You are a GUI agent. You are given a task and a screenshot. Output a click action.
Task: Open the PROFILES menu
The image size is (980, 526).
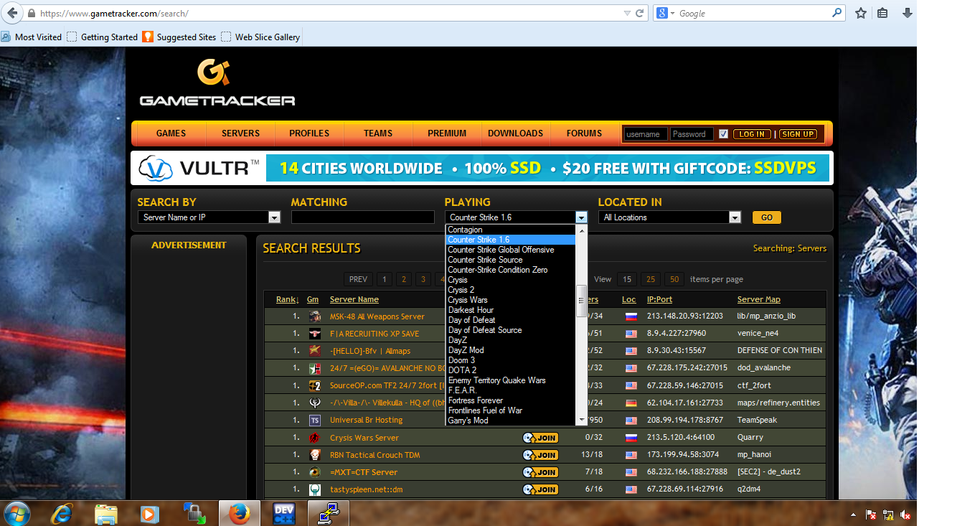click(309, 133)
